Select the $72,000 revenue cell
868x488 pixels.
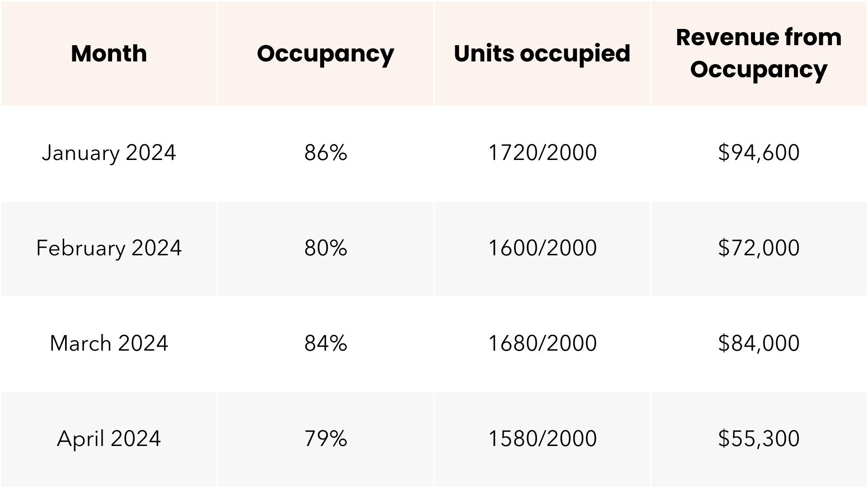click(759, 248)
